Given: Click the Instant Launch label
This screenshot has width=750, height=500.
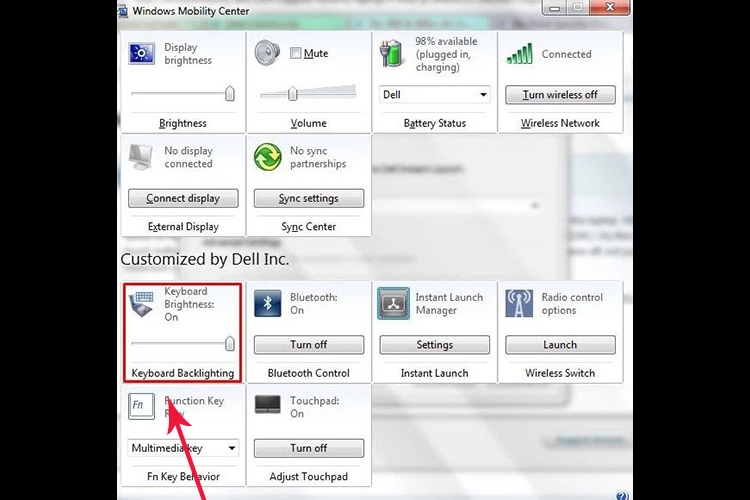Looking at the screenshot, I should [x=434, y=373].
